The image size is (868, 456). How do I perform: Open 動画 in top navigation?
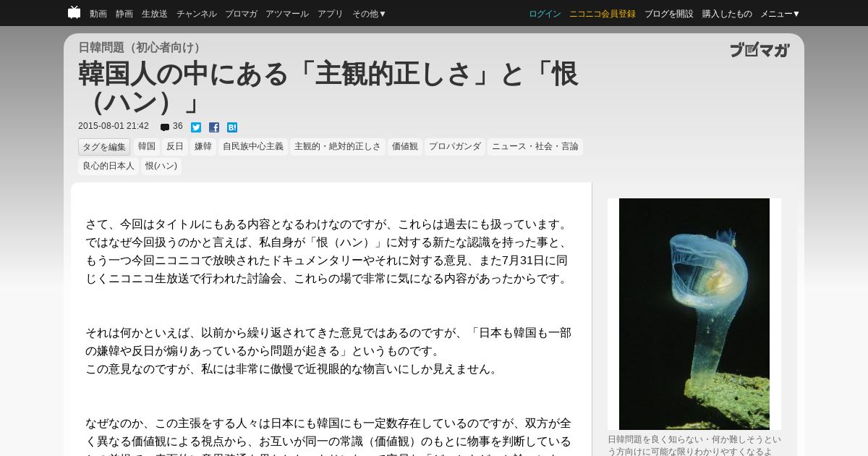click(98, 14)
